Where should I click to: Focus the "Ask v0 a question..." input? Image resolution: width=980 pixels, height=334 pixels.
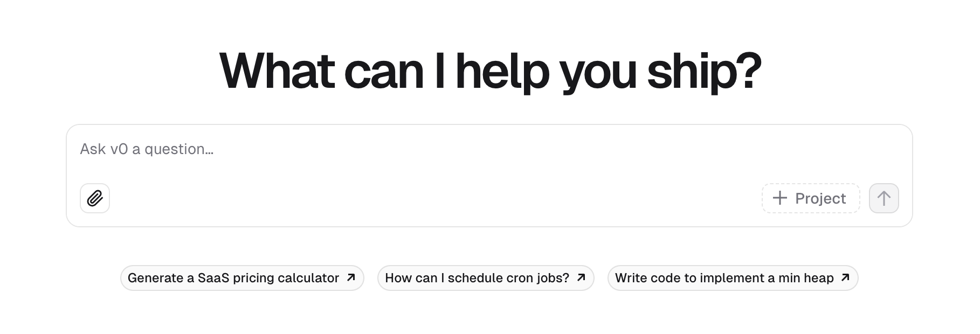377,149
